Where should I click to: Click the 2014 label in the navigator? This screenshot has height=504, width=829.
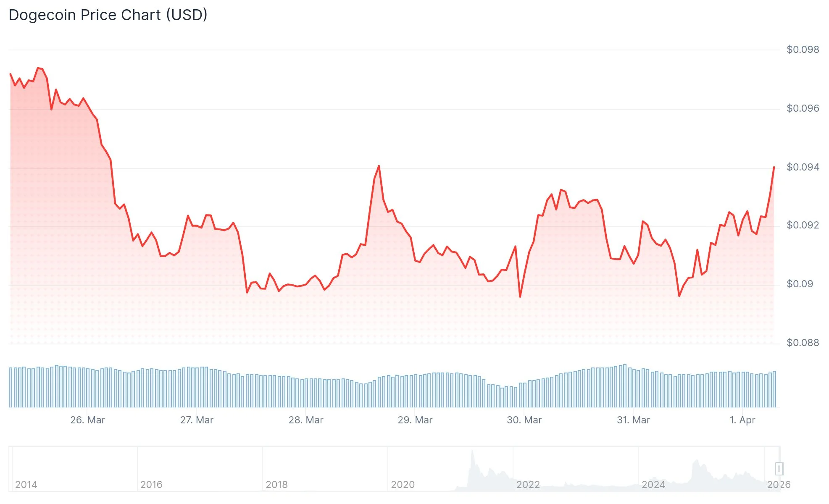(26, 485)
